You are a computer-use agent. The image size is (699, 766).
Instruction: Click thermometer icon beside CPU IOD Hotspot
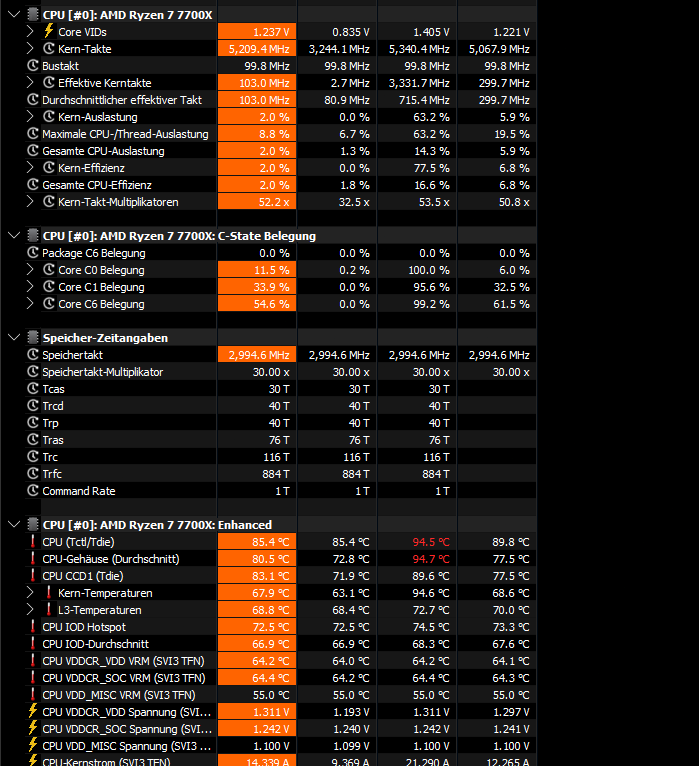click(x=33, y=626)
